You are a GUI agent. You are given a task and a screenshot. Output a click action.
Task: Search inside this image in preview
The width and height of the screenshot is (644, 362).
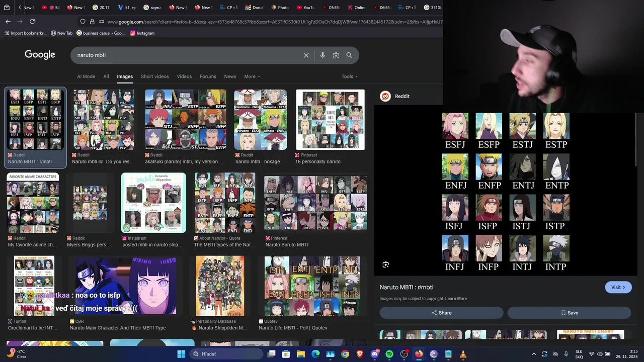tap(385, 264)
